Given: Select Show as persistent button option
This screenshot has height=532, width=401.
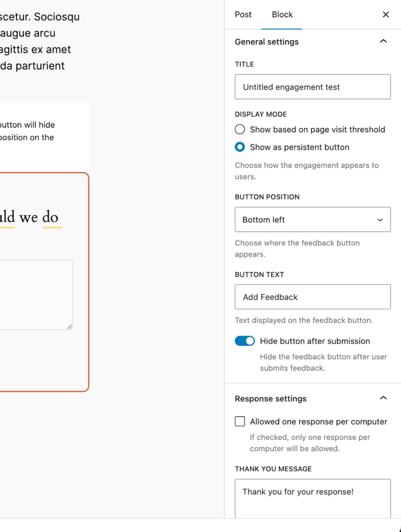Looking at the screenshot, I should [x=240, y=147].
